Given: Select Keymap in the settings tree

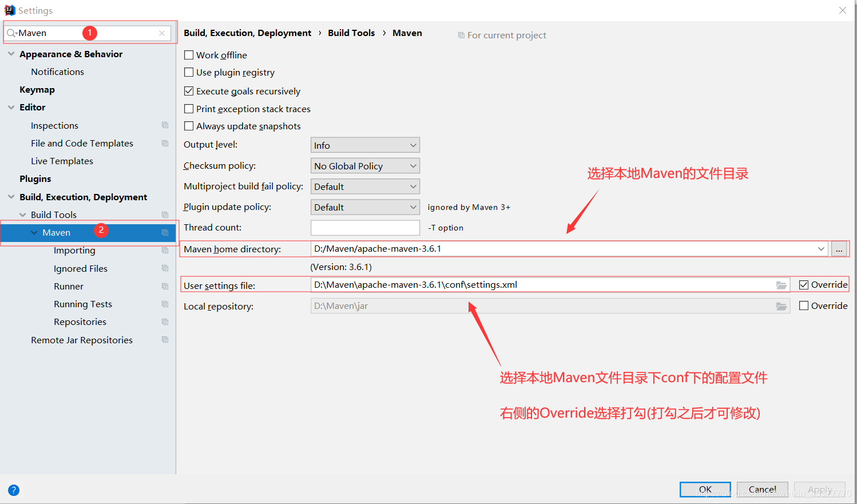Looking at the screenshot, I should (x=37, y=89).
